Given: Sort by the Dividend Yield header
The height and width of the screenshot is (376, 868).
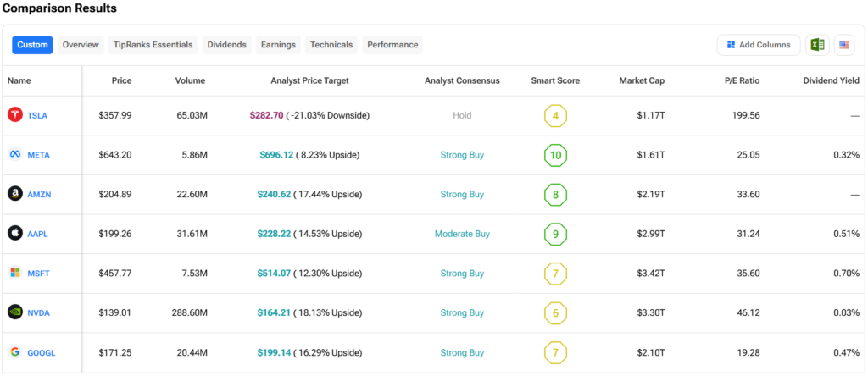Looking at the screenshot, I should 832,80.
